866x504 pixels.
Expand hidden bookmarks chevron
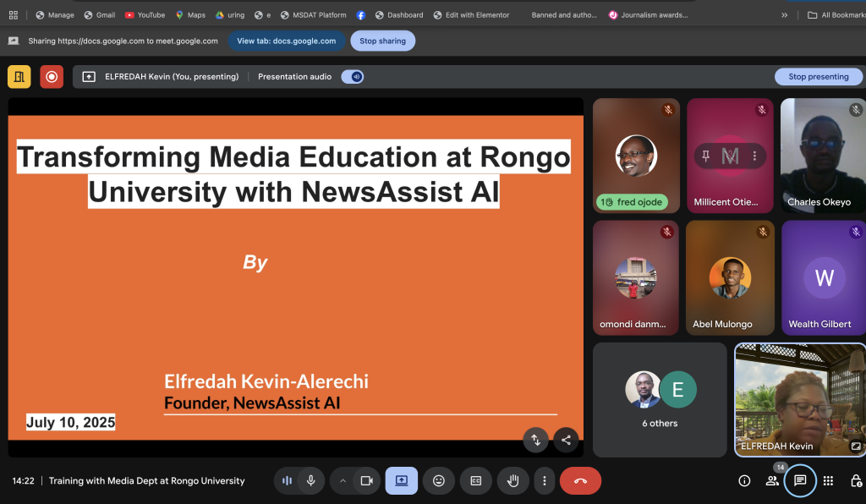coord(784,15)
